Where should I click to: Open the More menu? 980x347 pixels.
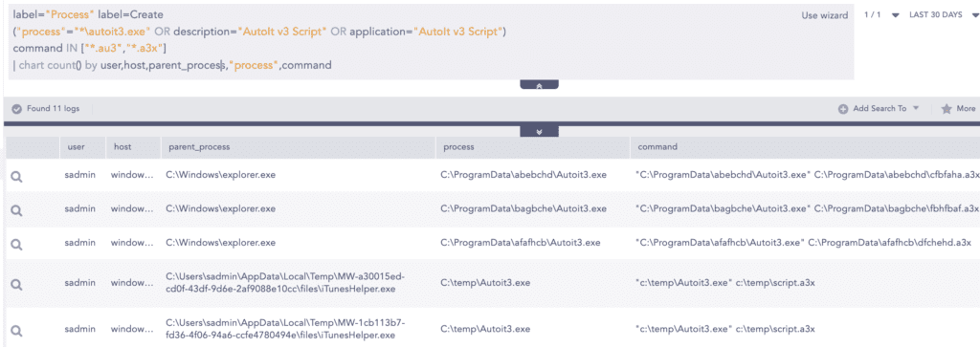966,109
